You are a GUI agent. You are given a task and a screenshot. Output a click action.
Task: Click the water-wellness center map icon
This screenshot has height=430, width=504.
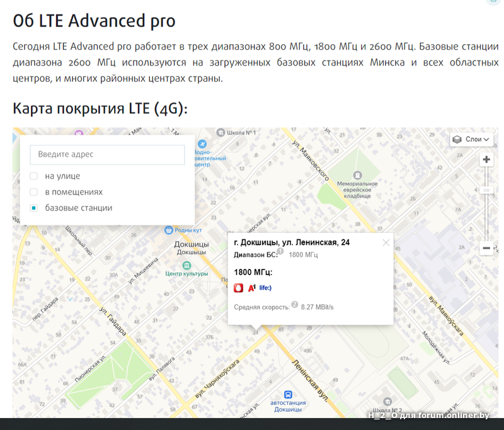(x=202, y=144)
